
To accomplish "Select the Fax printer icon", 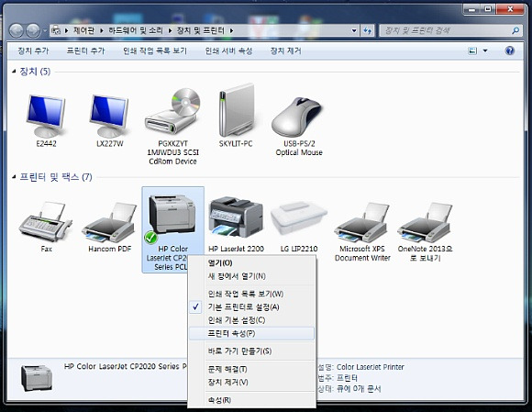I will [46, 222].
